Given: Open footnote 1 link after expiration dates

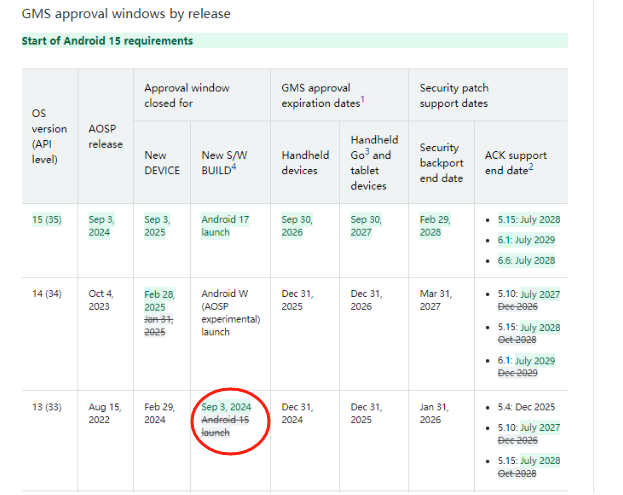Looking at the screenshot, I should (x=362, y=100).
